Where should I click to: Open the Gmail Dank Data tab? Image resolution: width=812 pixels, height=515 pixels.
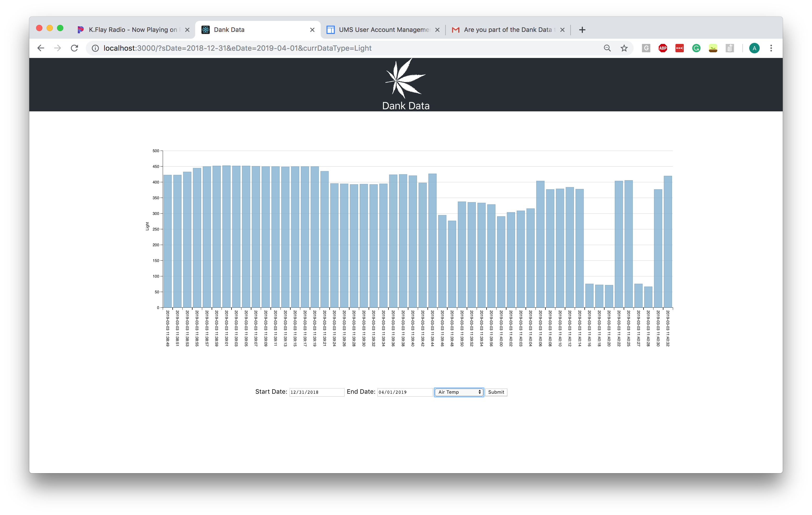tap(507, 30)
